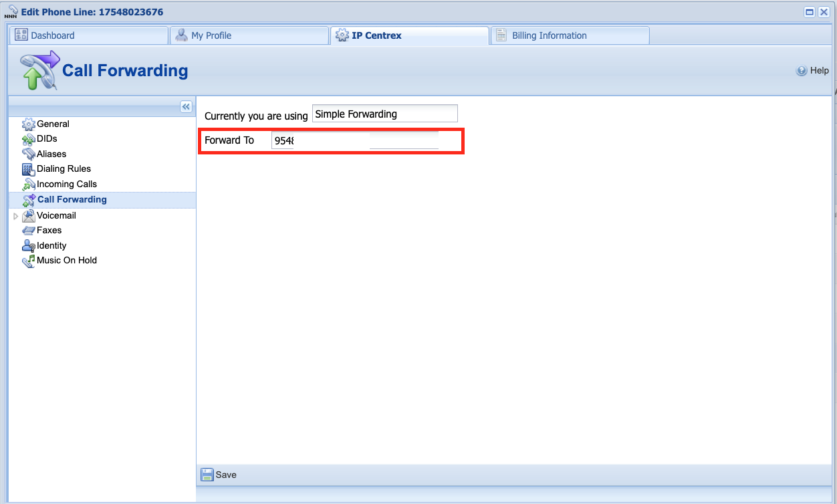Expand the Voicemail tree item

pos(16,215)
